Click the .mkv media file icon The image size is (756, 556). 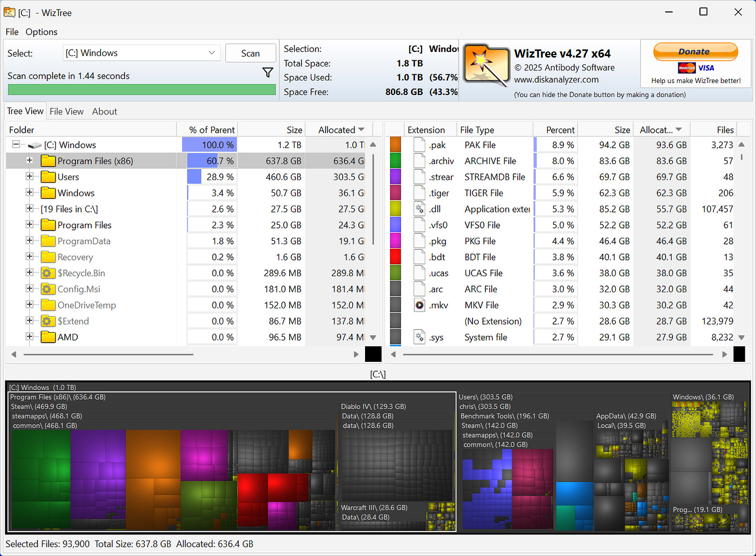click(420, 305)
